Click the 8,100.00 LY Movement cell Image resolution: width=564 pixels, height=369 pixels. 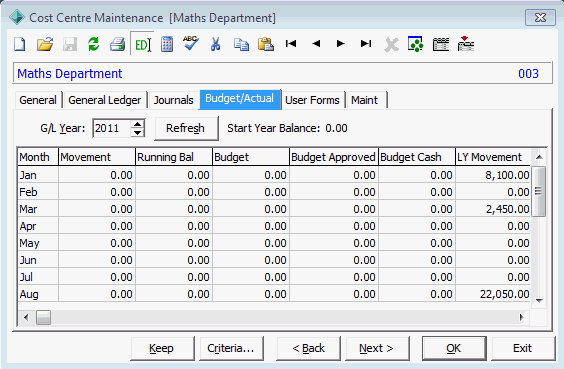pyautogui.click(x=493, y=175)
